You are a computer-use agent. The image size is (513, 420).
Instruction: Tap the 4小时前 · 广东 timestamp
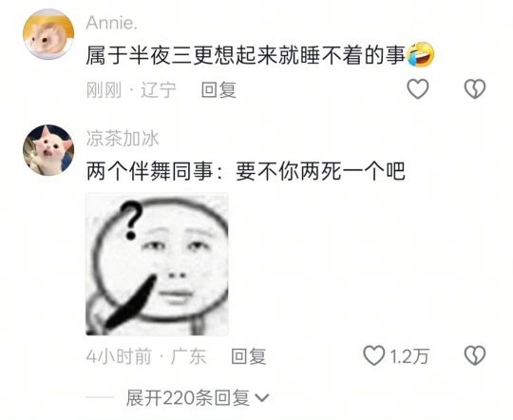(x=146, y=356)
